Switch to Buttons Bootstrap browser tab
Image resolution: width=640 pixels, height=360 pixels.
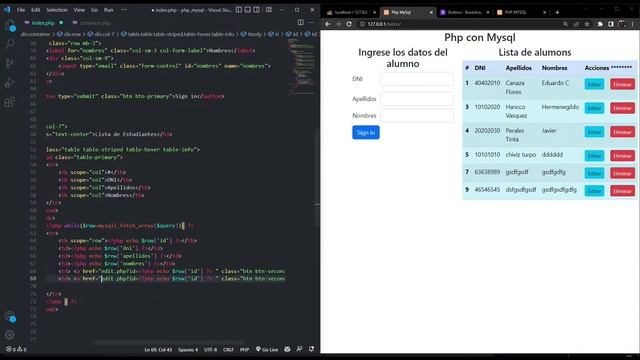[x=464, y=13]
